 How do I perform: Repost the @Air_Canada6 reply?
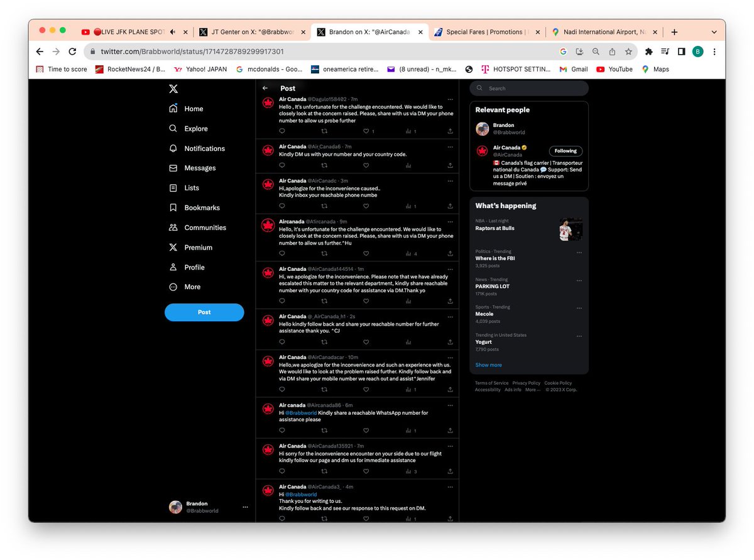[x=324, y=165]
